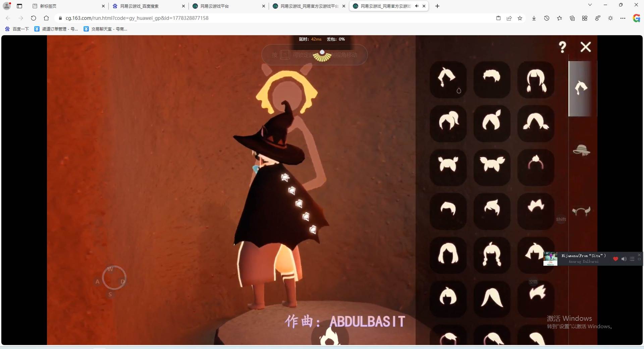Switch to the 新标签页 tab

tap(69, 6)
